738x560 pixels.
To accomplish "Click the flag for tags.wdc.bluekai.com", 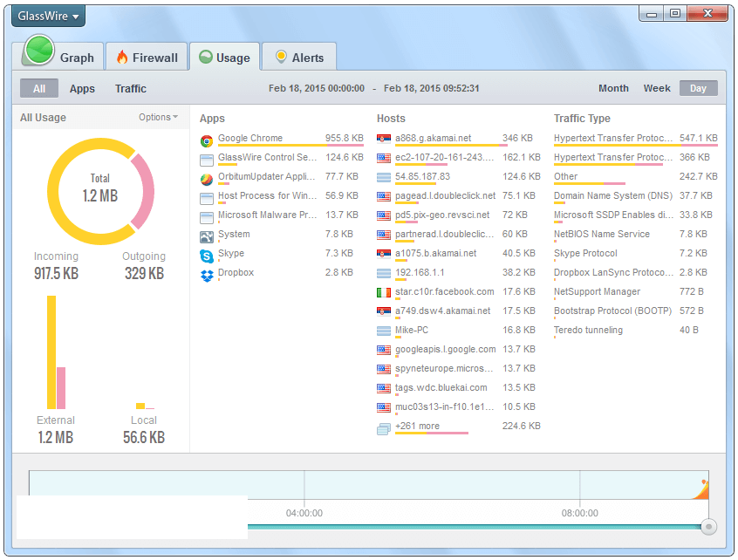I will click(384, 389).
